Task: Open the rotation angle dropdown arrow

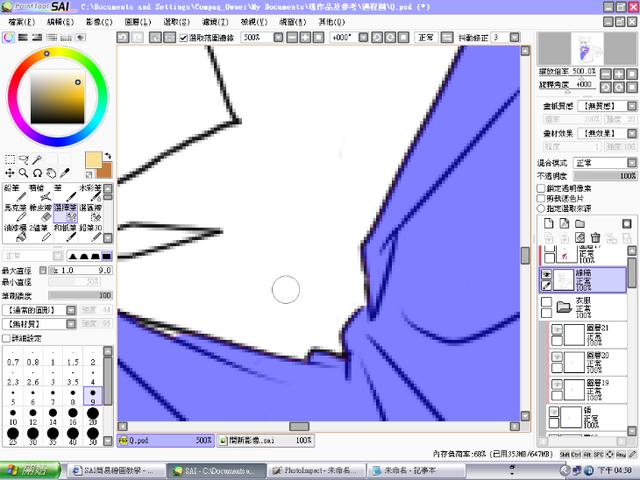Action: (363, 38)
